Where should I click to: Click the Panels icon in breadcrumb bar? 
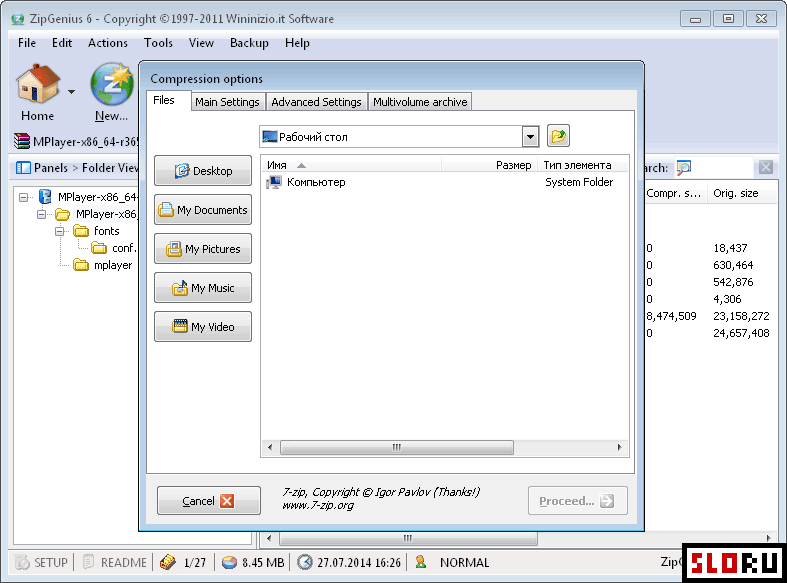click(23, 168)
